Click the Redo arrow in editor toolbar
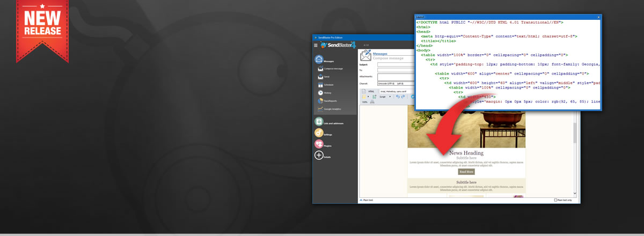The image size is (644, 236). pyautogui.click(x=403, y=97)
